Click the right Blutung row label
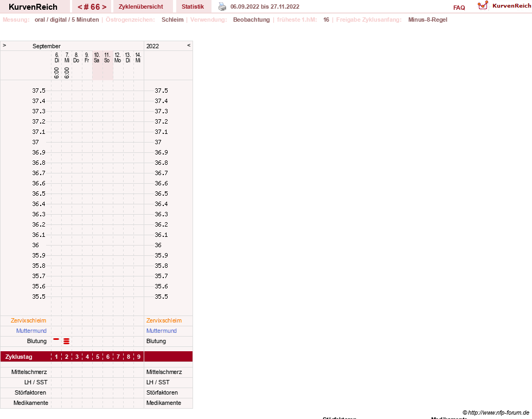The width and height of the screenshot is (532, 419). tap(156, 341)
